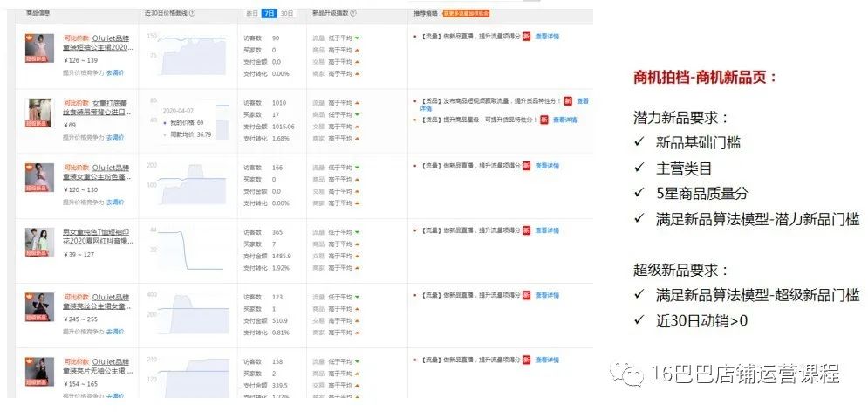868x412 pixels.
Task: Click the 可比价款 tag on the ¥154~165 product
Action: pyautogui.click(x=77, y=362)
